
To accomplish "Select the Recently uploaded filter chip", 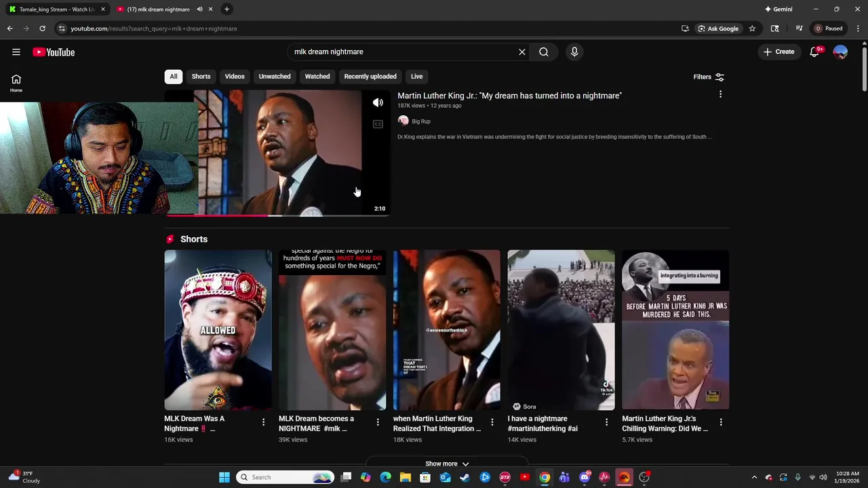I will [370, 77].
